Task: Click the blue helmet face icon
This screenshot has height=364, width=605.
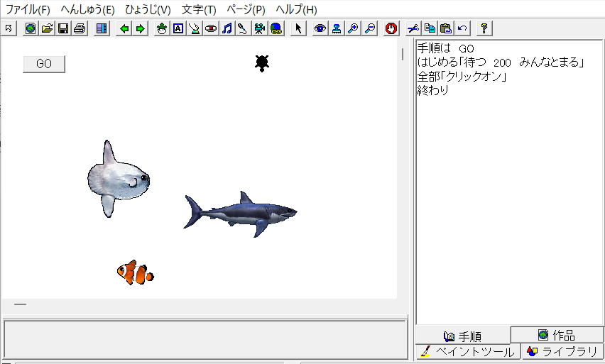Action: coord(276,28)
